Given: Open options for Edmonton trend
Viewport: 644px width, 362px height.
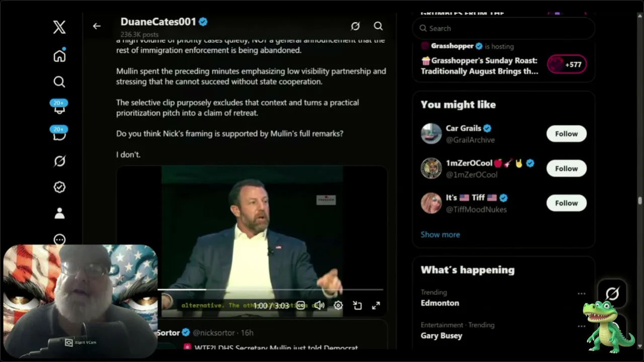Looking at the screenshot, I should [x=582, y=294].
